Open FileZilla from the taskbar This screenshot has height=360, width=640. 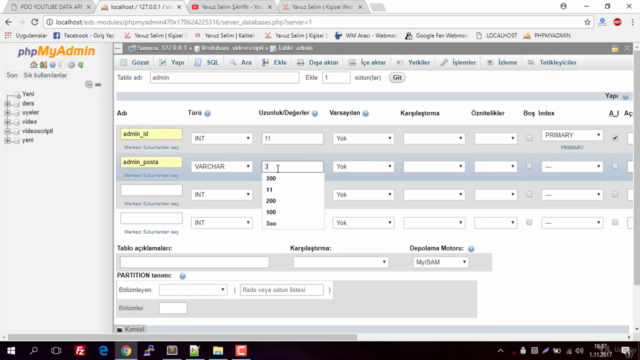tap(80, 351)
